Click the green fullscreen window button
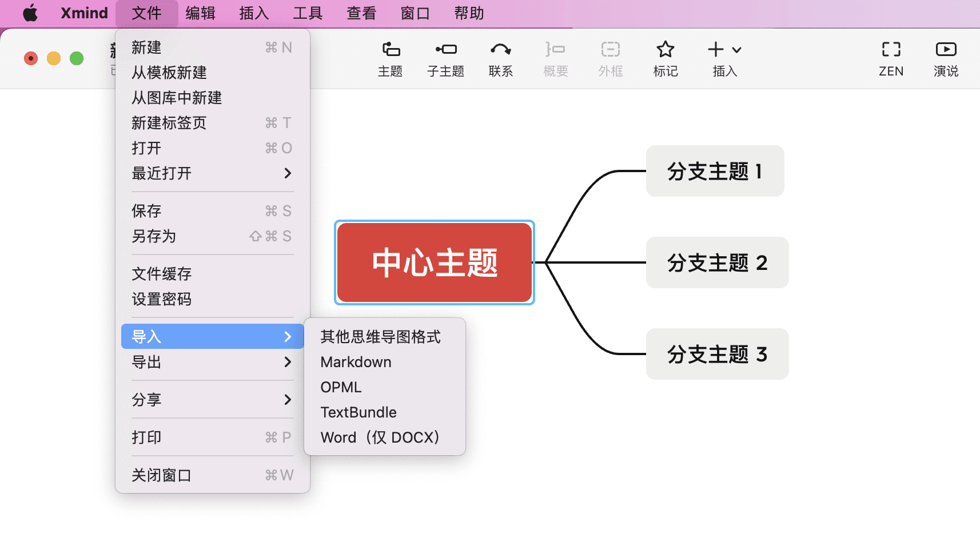Viewport: 980px width, 541px height. point(77,58)
